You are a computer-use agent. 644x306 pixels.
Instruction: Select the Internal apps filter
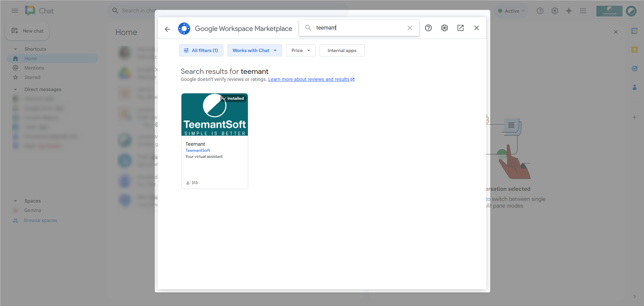342,50
